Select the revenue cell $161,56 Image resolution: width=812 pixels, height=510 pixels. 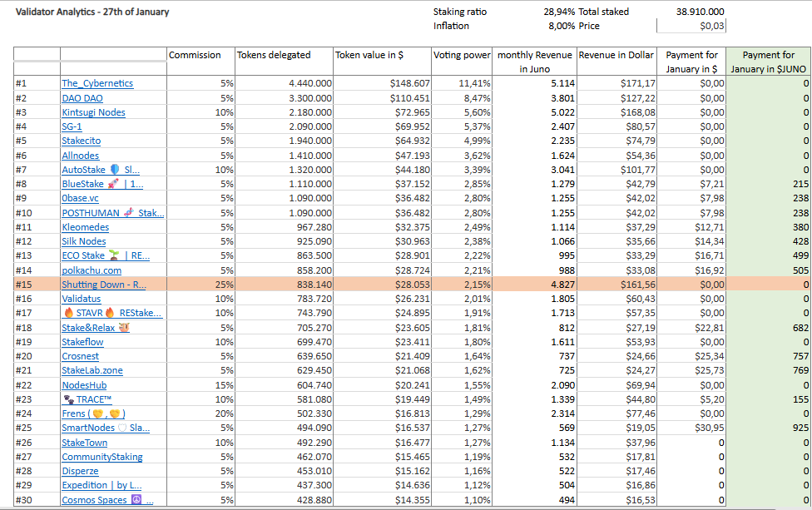tap(616, 285)
